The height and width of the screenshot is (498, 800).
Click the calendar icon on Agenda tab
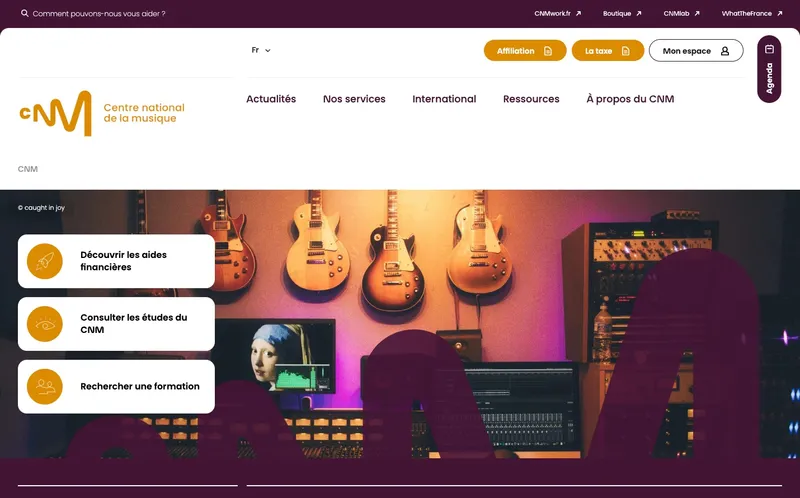[x=769, y=49]
